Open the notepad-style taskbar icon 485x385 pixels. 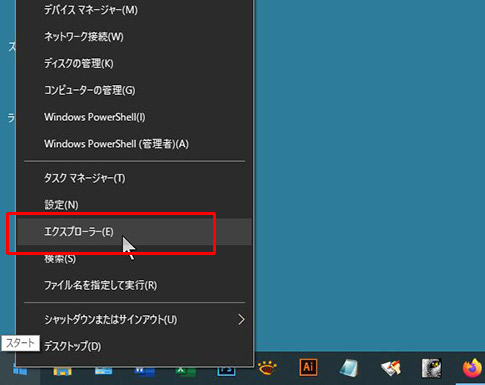pyautogui.click(x=349, y=368)
